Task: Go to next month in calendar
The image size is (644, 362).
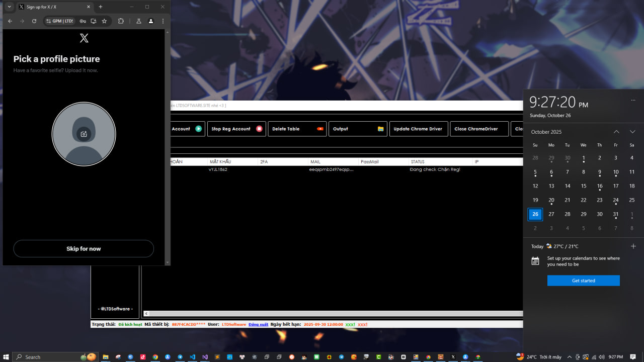Action: point(632,132)
